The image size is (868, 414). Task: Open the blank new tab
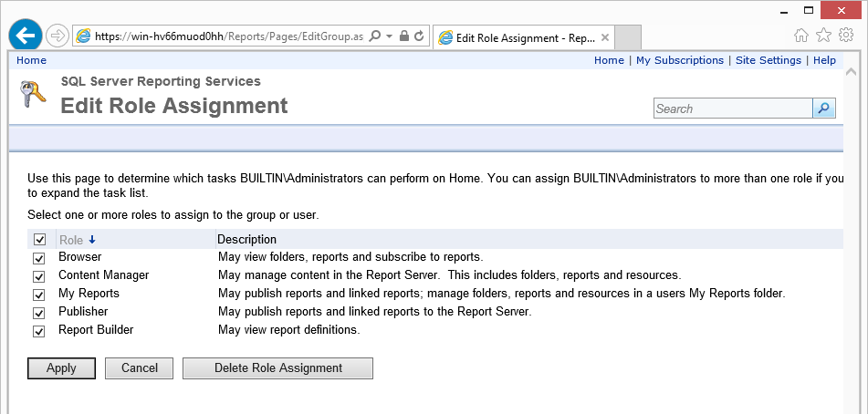[x=627, y=38]
